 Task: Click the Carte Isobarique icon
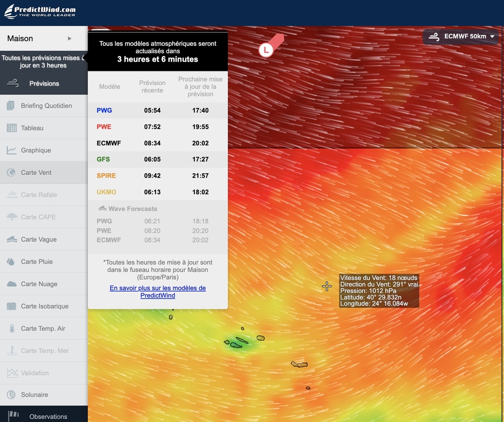(x=11, y=306)
